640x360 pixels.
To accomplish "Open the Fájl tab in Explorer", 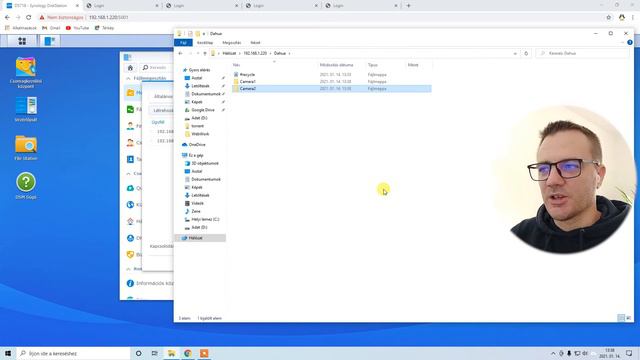I will (184, 42).
